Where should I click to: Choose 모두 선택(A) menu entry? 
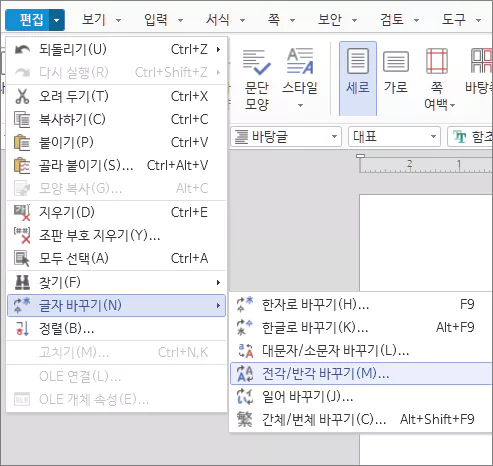[x=116, y=259]
